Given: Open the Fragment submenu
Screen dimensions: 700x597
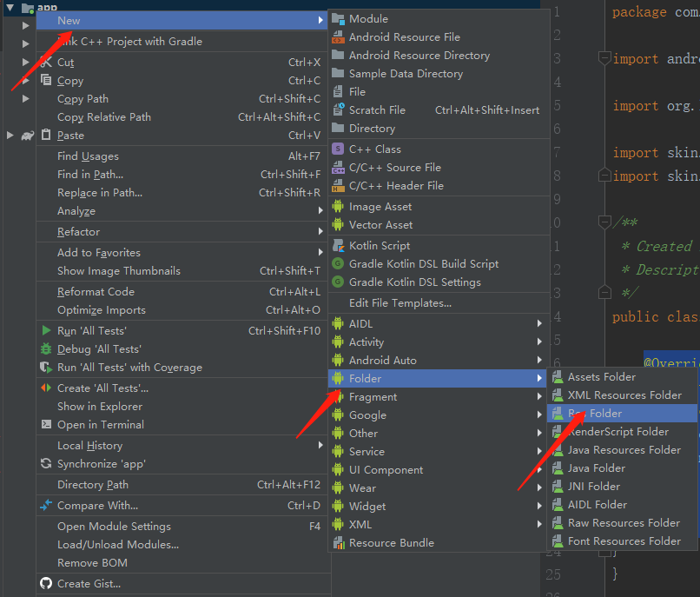Looking at the screenshot, I should 439,397.
